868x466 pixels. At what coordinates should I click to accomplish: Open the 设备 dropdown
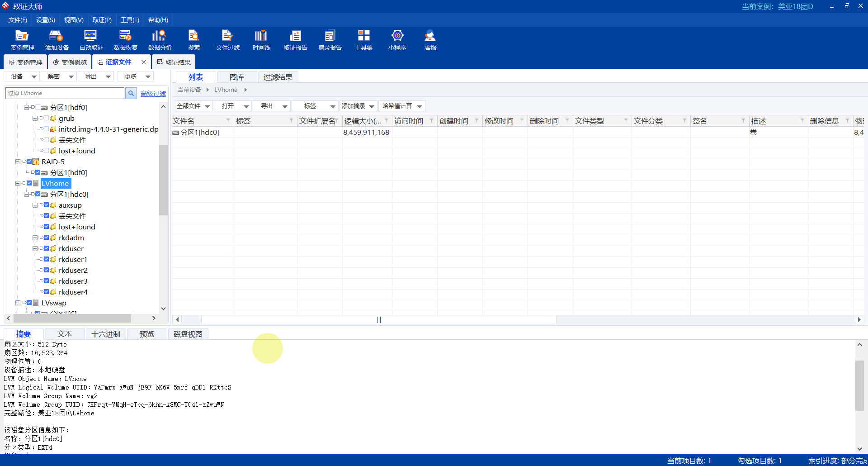coord(22,76)
